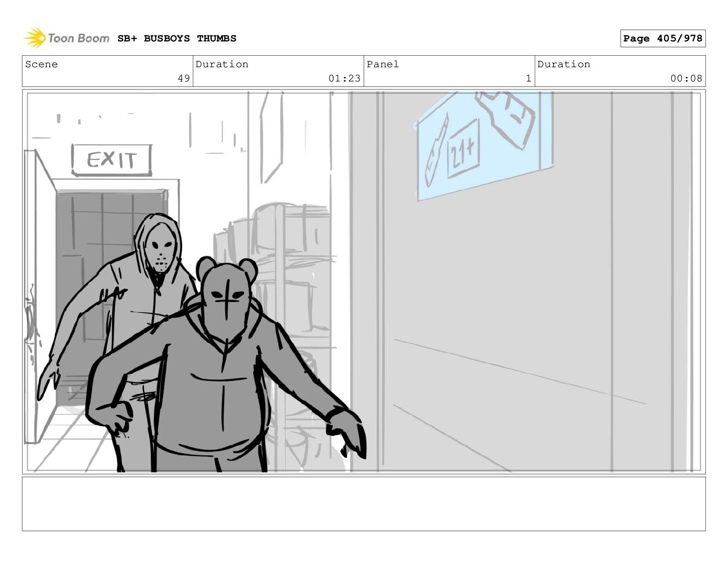Select scene number value '49'
This screenshot has height=564, width=728.
(x=184, y=78)
